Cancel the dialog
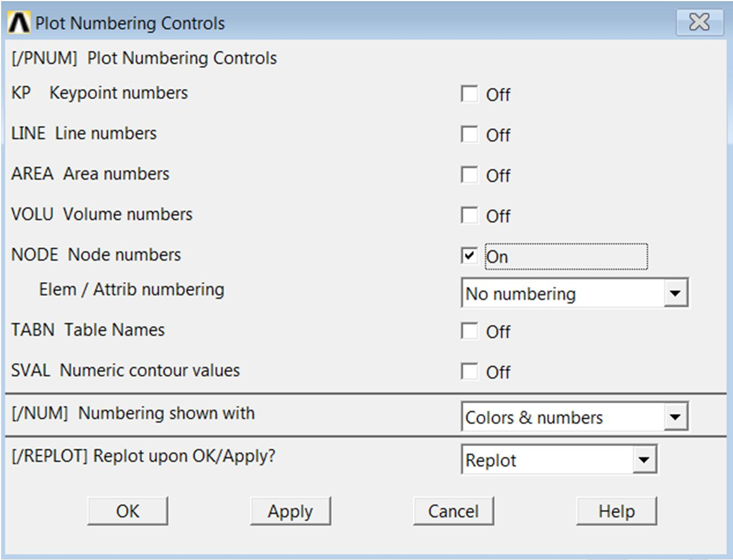 tap(453, 511)
